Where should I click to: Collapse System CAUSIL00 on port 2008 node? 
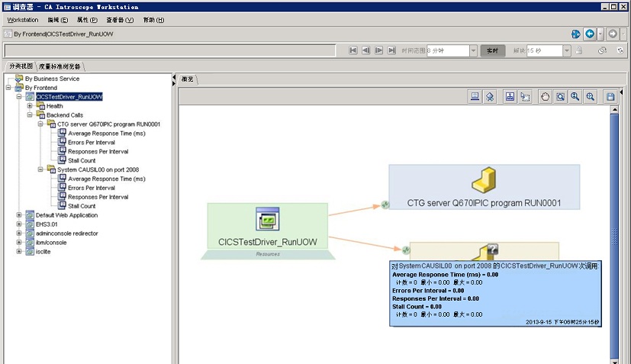pyautogui.click(x=40, y=169)
